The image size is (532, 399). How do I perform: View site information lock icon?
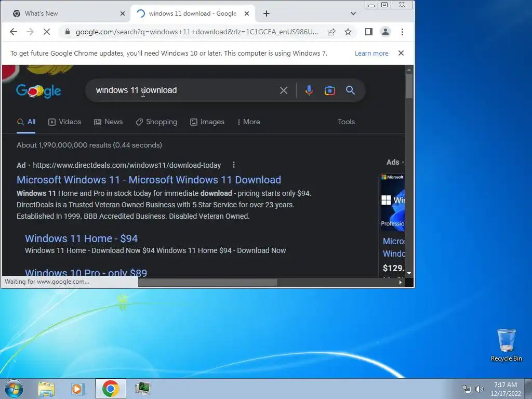(67, 32)
